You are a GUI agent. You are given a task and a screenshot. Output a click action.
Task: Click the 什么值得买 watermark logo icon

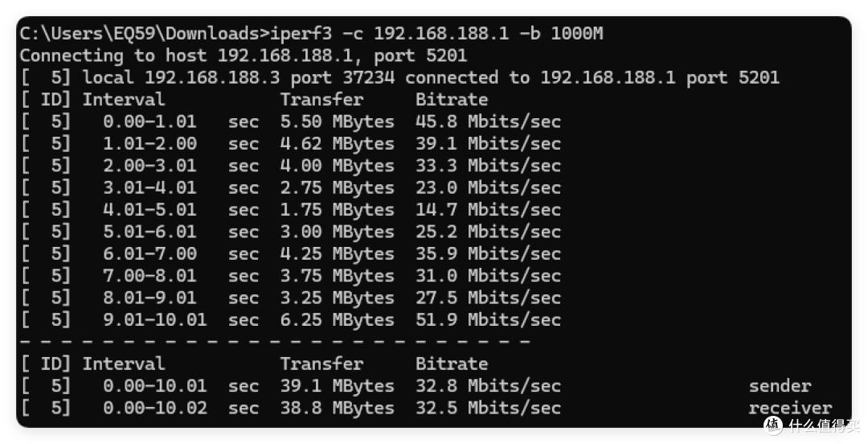click(773, 425)
